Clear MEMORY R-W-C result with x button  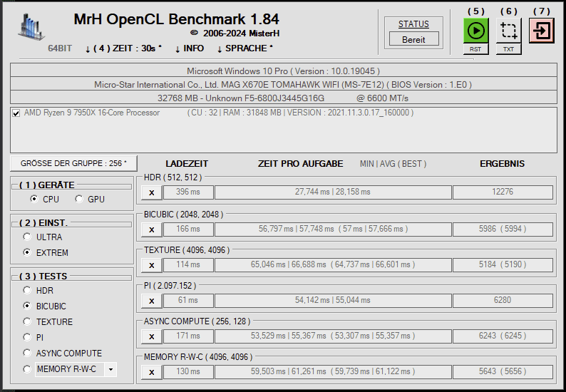click(152, 372)
